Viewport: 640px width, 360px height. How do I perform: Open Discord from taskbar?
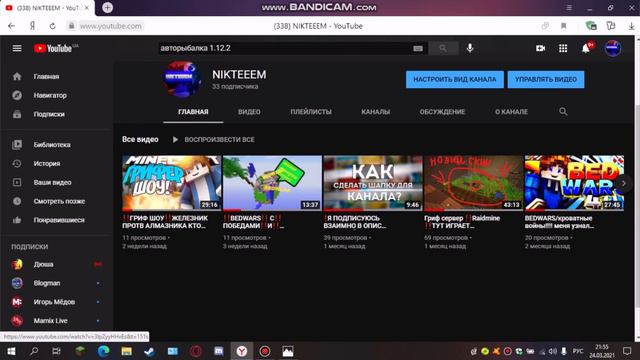(x=218, y=351)
